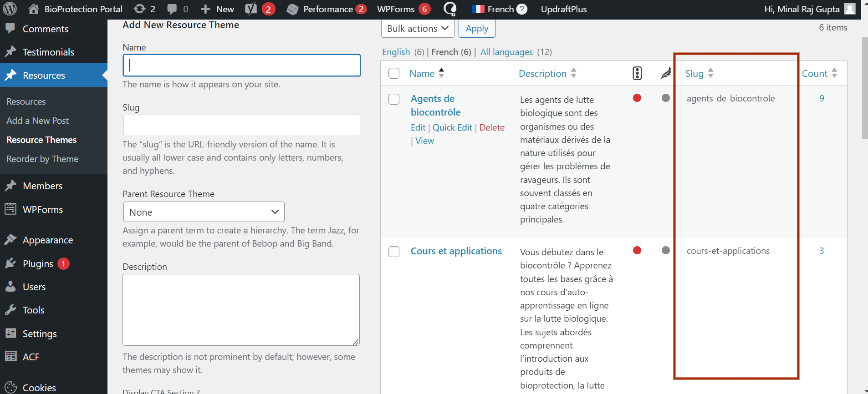The width and height of the screenshot is (868, 394).
Task: Click the grey readability dot for Cours et applications
Action: (x=666, y=250)
